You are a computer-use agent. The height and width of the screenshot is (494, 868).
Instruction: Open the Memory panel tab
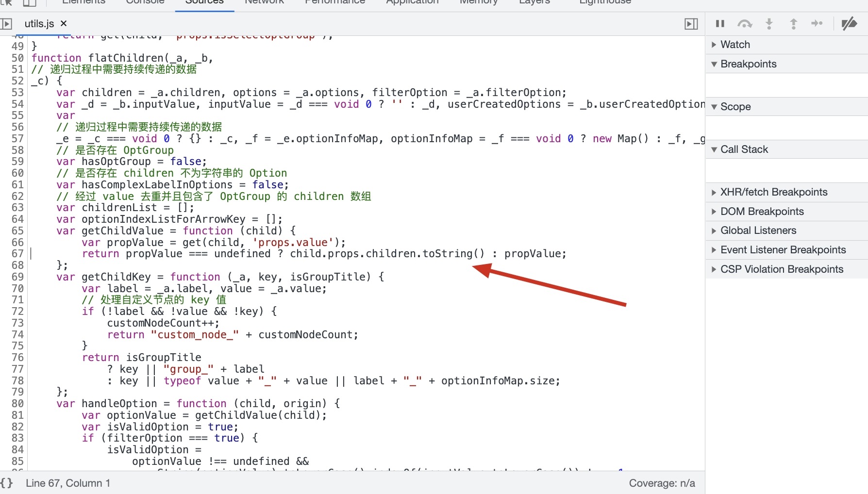[x=478, y=2]
